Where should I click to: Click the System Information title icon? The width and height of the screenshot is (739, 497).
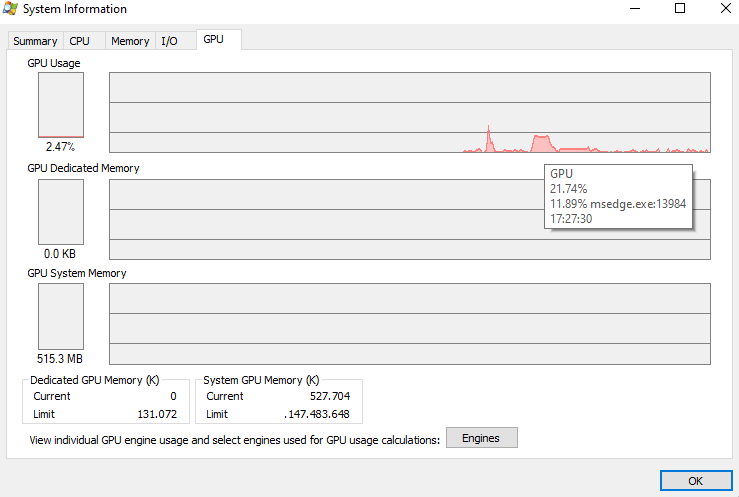pos(10,8)
